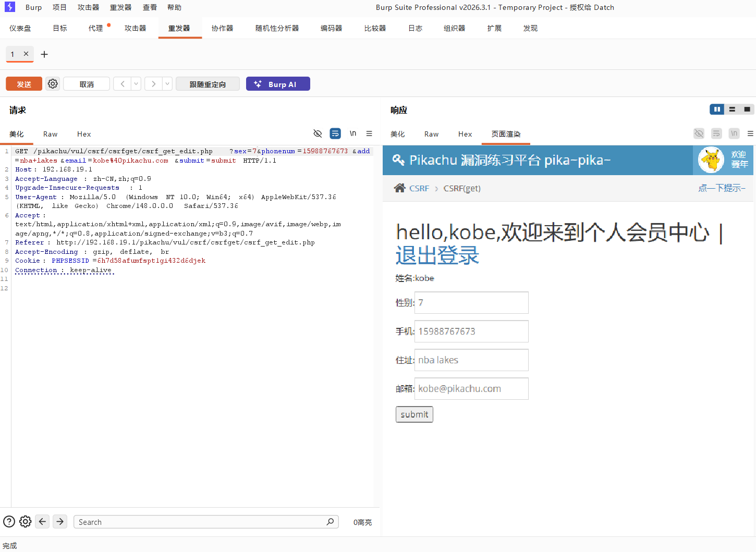Go to next search match arrow

click(x=60, y=521)
